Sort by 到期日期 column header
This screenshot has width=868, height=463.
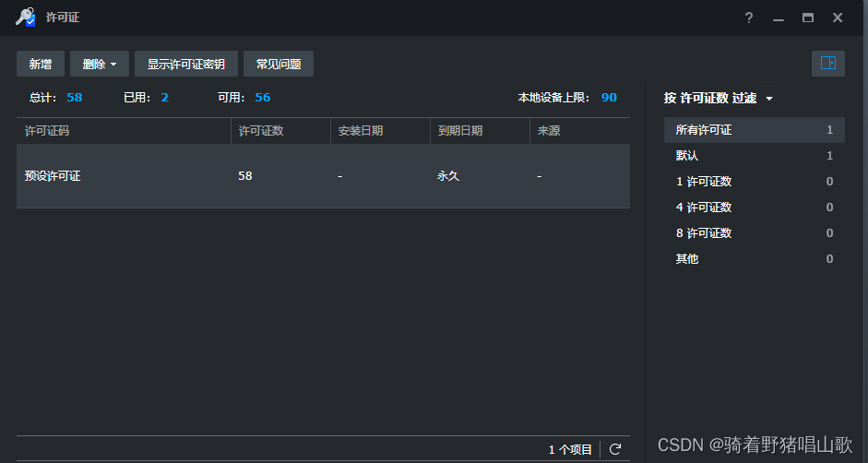pos(480,131)
